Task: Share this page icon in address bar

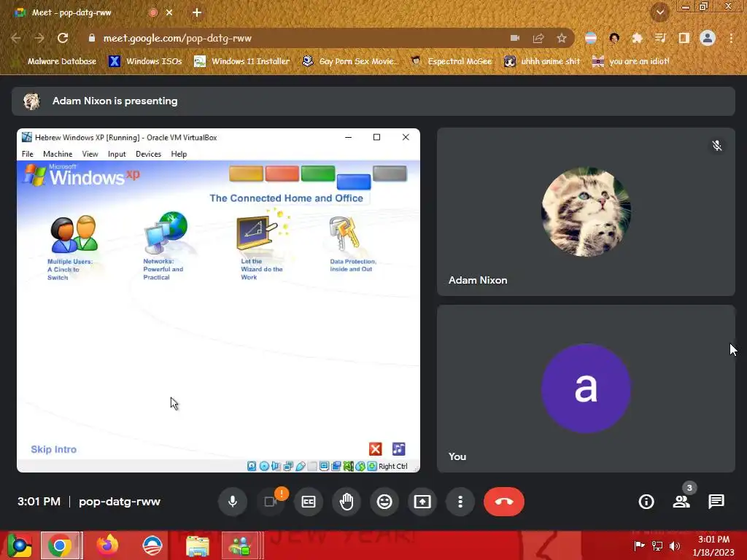Action: click(538, 38)
